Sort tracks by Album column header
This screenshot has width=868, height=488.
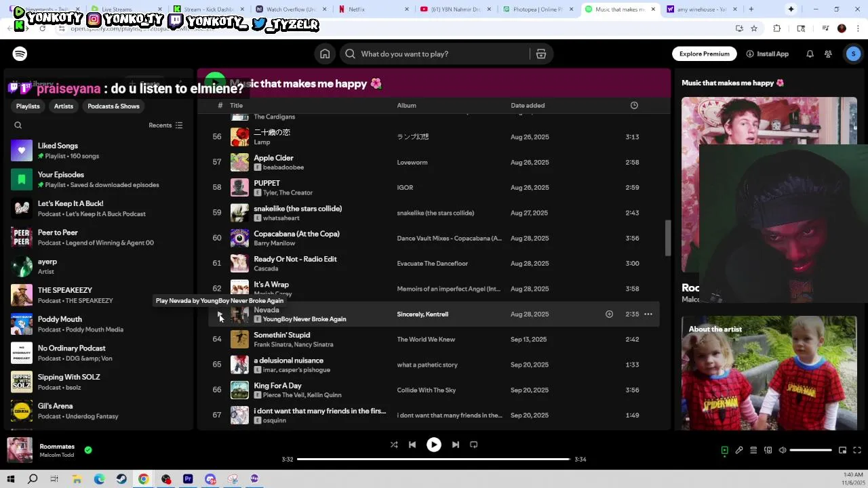click(x=406, y=105)
